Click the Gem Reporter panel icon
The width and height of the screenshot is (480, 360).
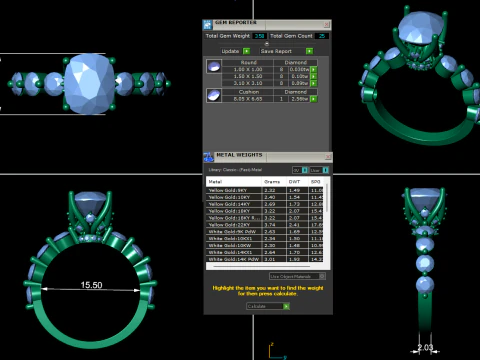tap(207, 25)
